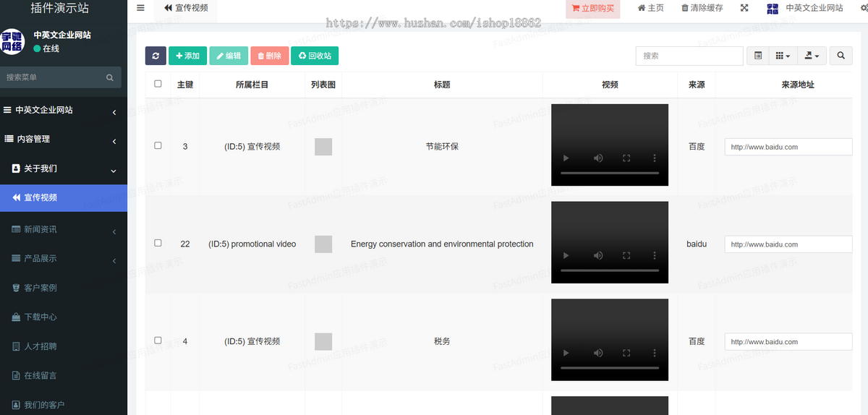Focus the table 搜索 search field
Image resolution: width=868 pixels, height=415 pixels.
[x=689, y=56]
